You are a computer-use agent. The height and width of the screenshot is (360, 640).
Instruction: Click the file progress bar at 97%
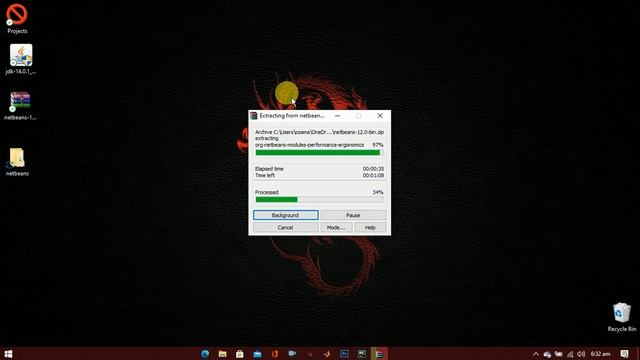pos(319,153)
